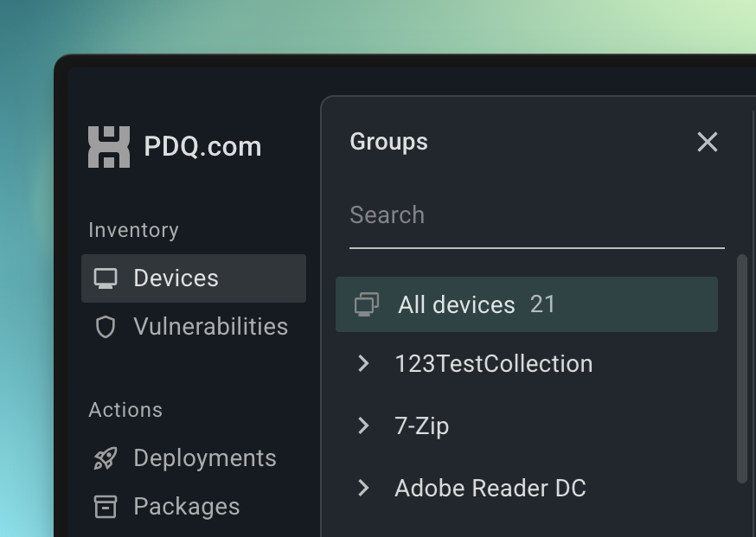Screen dimensions: 756x537
Task: Select the All devices group
Action: (527, 304)
